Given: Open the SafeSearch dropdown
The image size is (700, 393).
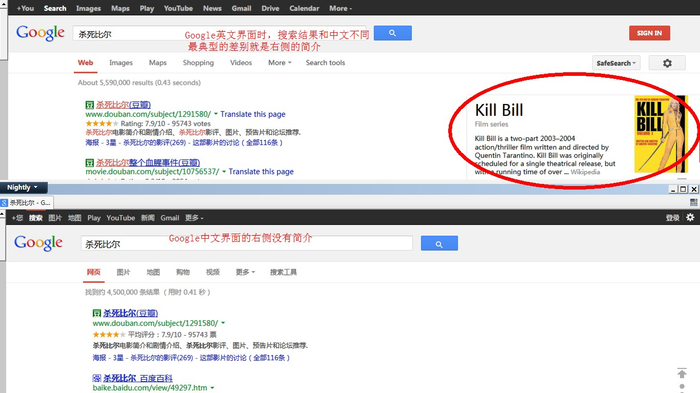Looking at the screenshot, I should pos(616,63).
